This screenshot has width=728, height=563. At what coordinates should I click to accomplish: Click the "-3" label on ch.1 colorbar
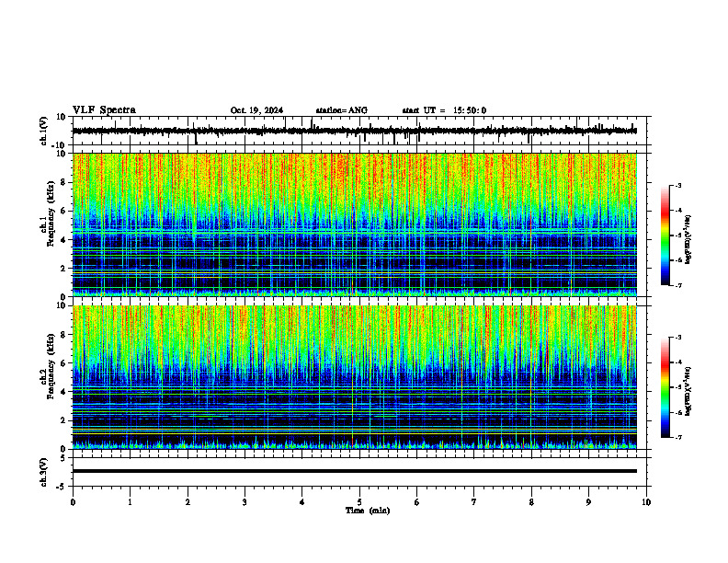point(678,186)
